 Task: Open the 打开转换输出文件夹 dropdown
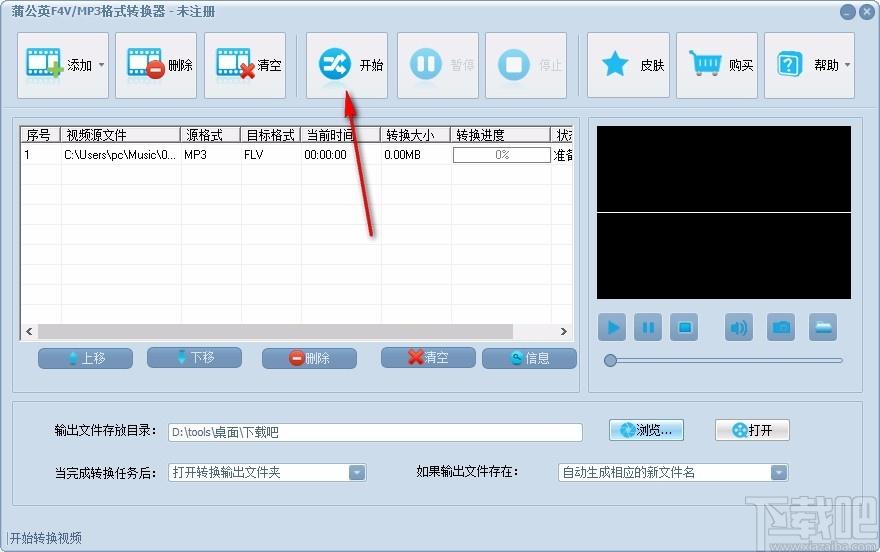tap(267, 472)
